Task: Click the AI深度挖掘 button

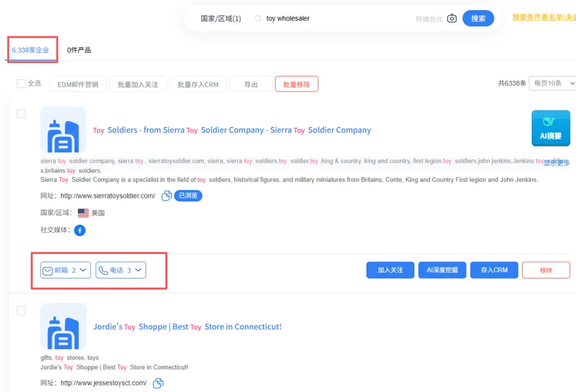Action: [442, 270]
